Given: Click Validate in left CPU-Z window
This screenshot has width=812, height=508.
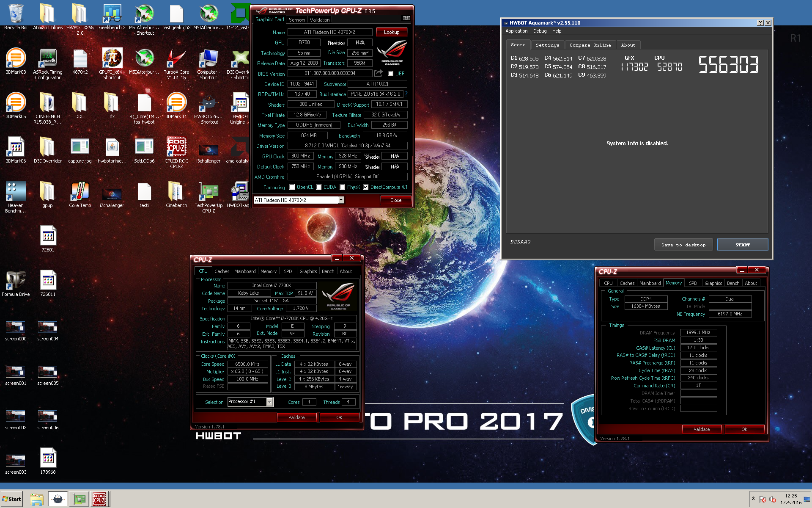Looking at the screenshot, I should click(x=296, y=417).
